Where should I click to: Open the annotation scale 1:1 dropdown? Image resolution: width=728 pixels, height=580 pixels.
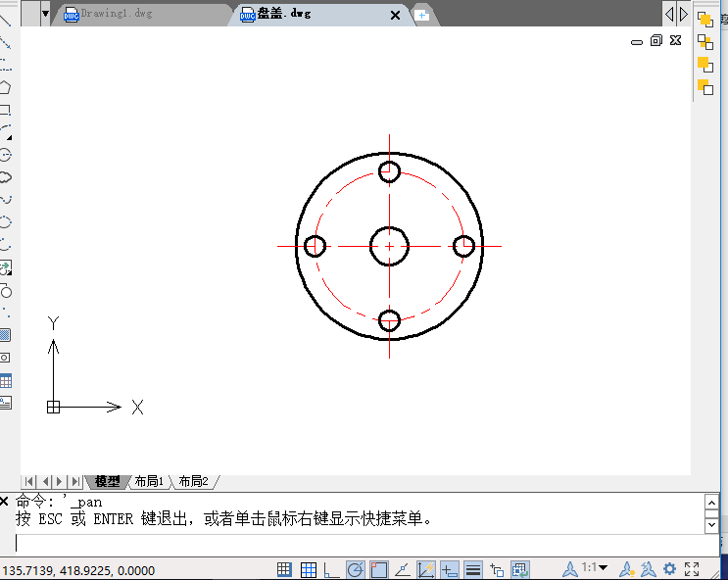coord(594,568)
